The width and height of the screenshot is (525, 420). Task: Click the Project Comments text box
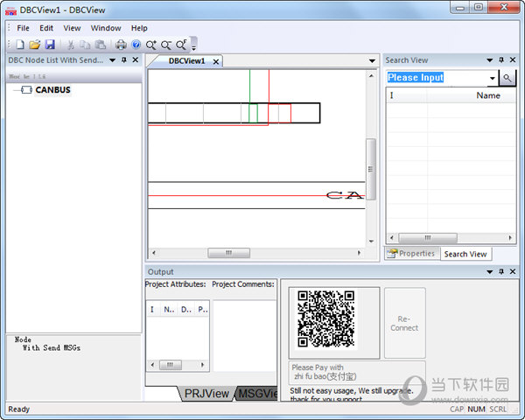pos(245,336)
